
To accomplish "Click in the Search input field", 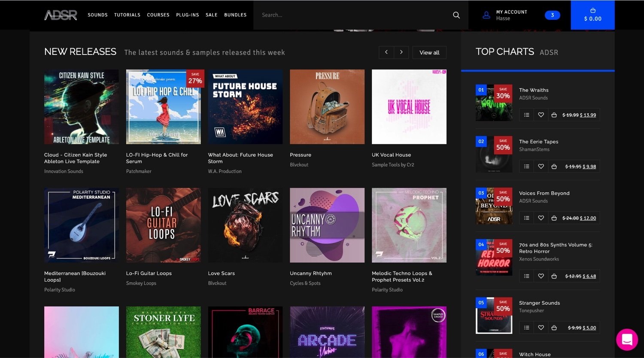I will (x=352, y=15).
